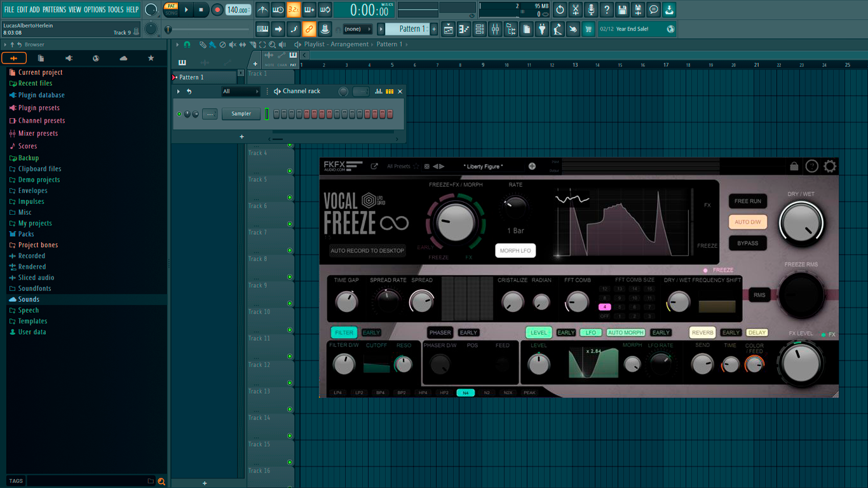Expand the Mixer presets folder
Viewport: 868px width, 488px height.
point(38,133)
